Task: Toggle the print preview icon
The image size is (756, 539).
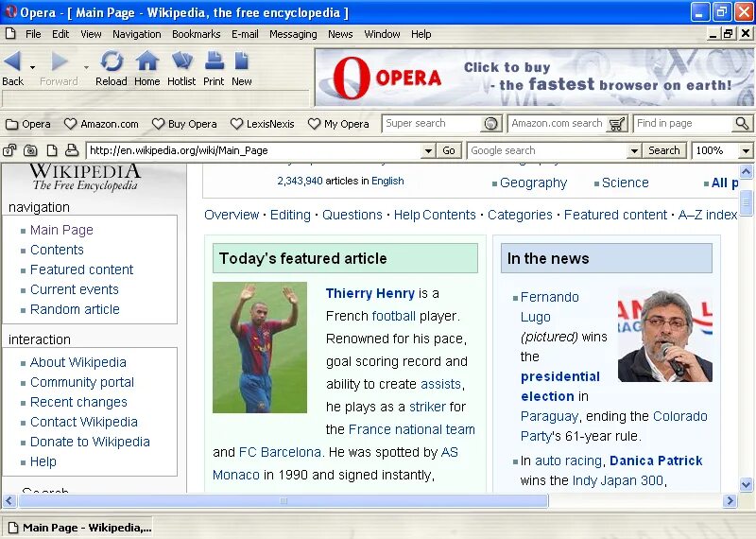Action: click(72, 150)
